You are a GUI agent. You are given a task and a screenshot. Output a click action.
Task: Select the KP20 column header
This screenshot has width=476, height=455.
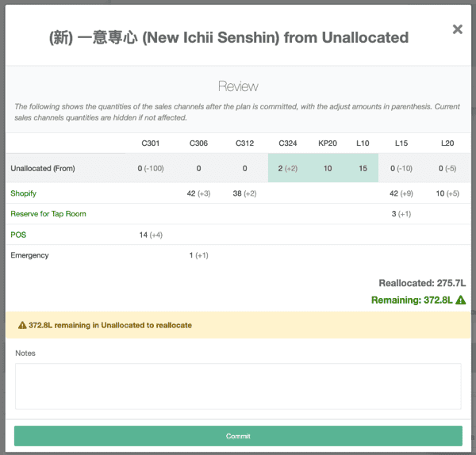(328, 143)
